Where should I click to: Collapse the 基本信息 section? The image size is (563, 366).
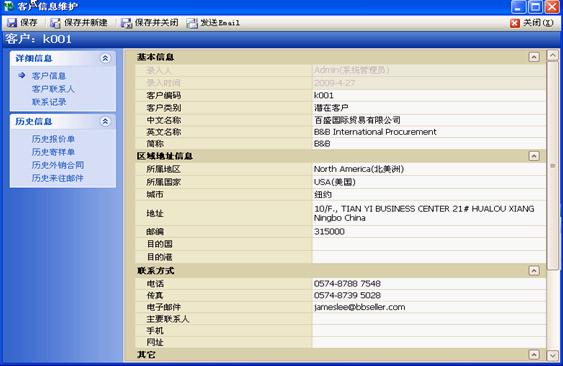(534, 57)
